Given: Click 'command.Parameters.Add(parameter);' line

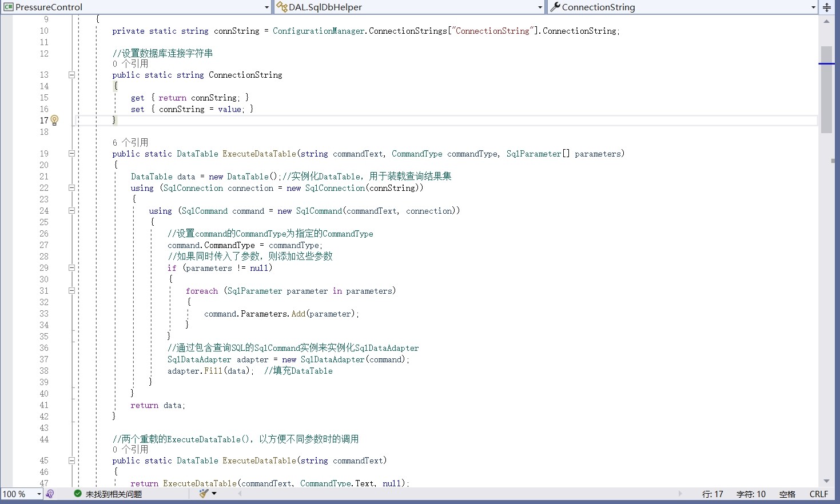Looking at the screenshot, I should [x=282, y=314].
